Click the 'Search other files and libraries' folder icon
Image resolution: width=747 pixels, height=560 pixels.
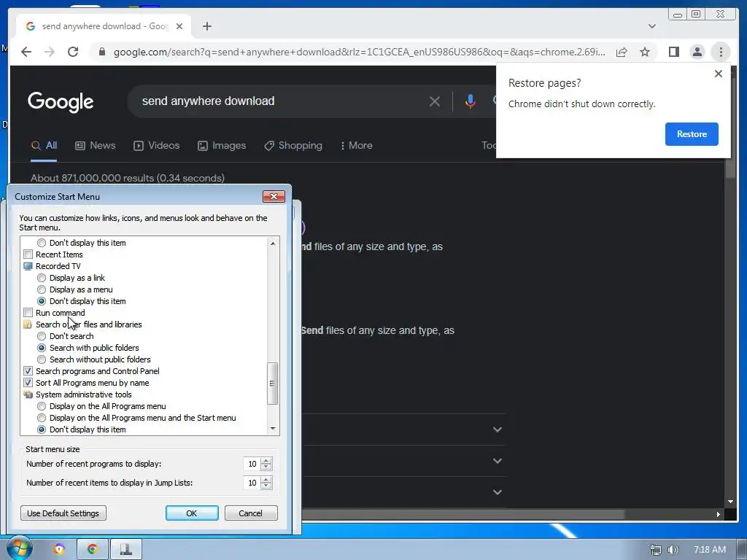click(x=28, y=324)
